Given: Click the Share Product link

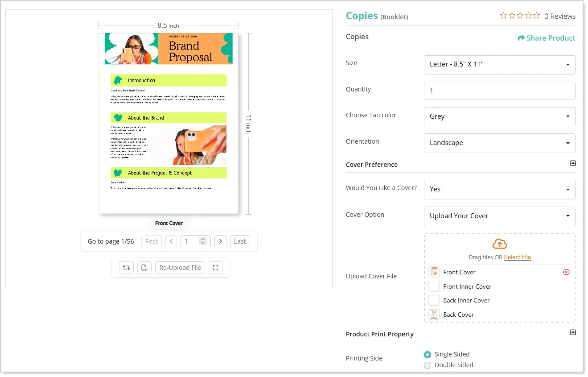Looking at the screenshot, I should (x=547, y=38).
